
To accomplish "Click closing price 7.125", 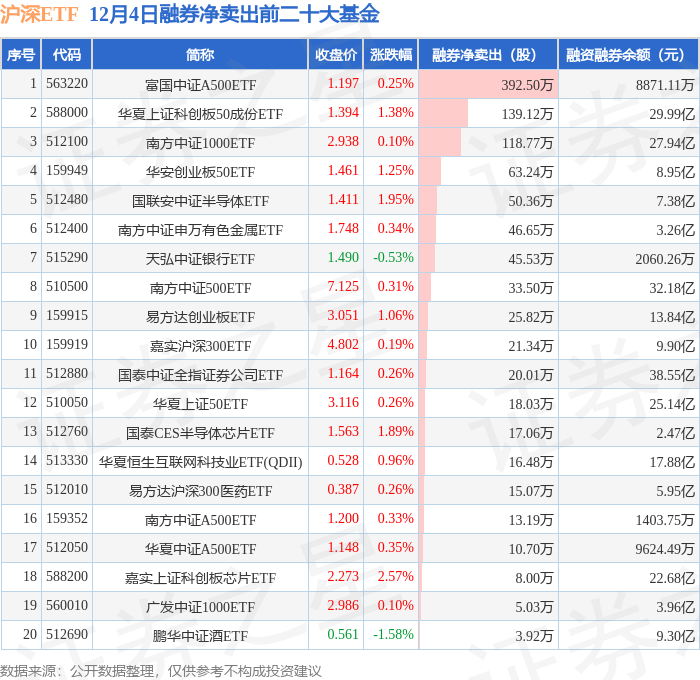I will pyautogui.click(x=343, y=287).
